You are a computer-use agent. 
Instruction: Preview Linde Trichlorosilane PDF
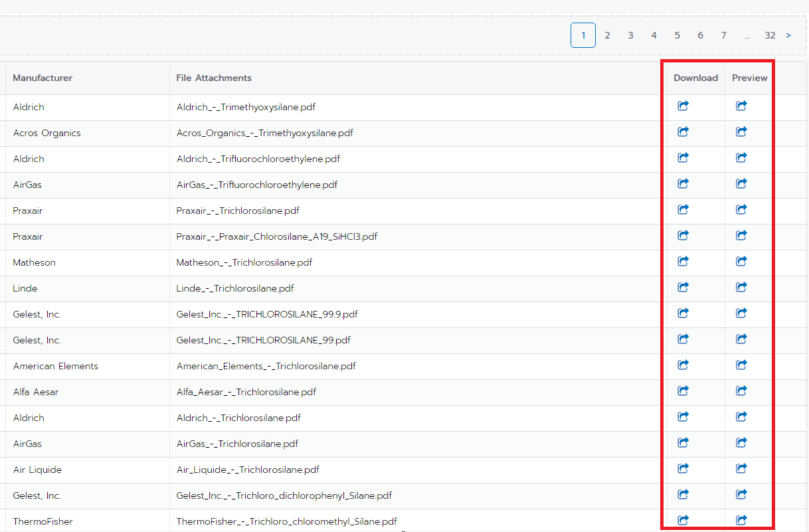(741, 287)
